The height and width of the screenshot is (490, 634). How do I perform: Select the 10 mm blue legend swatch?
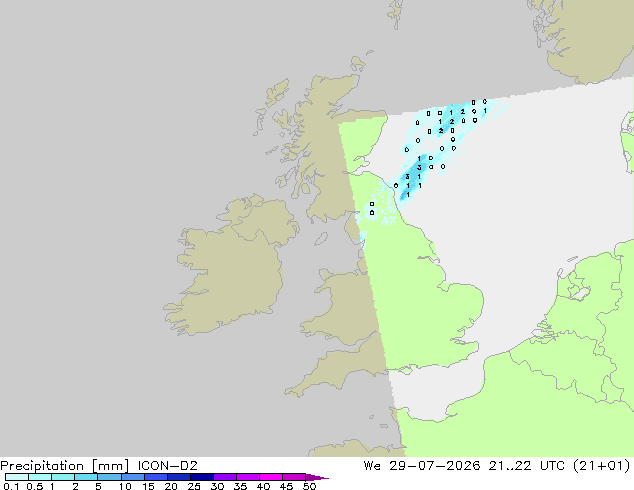pos(133,477)
